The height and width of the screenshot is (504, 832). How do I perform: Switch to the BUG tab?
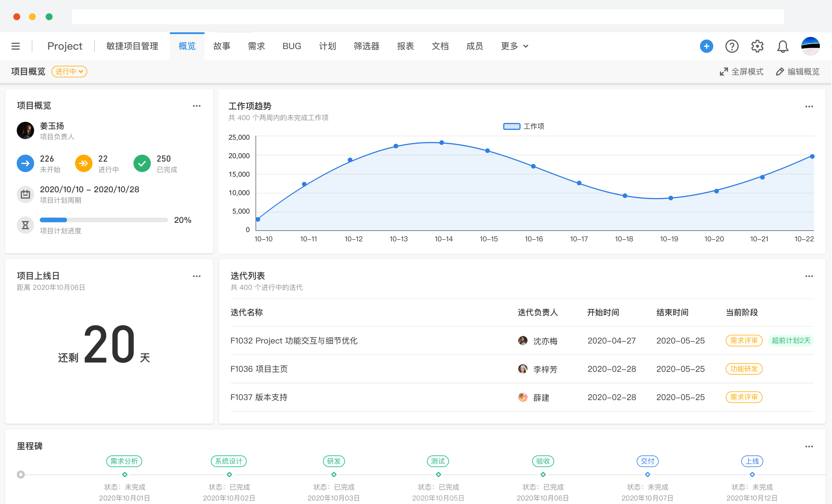click(x=292, y=46)
